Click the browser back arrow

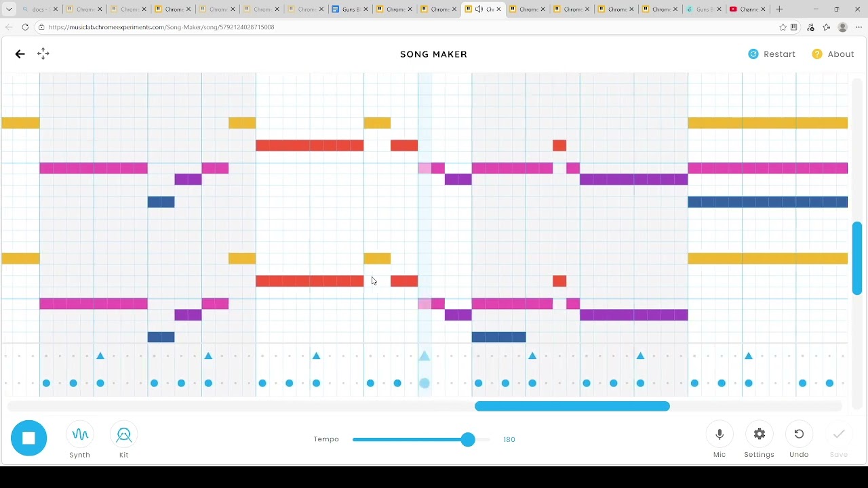[x=9, y=27]
